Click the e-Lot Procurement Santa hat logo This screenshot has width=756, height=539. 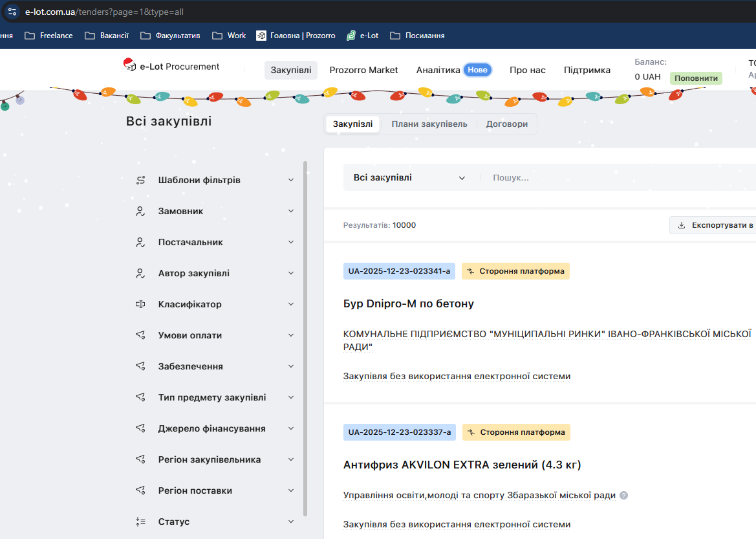(x=129, y=65)
